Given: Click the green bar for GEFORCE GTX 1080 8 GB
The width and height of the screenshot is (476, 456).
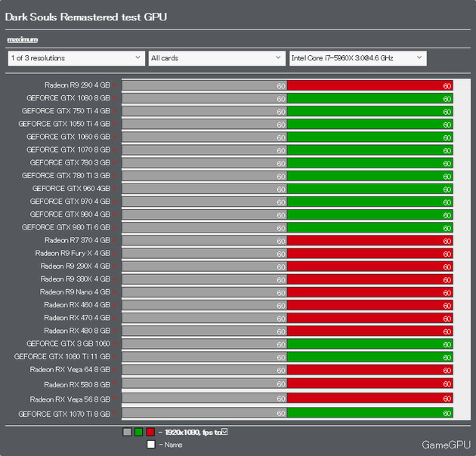Looking at the screenshot, I should click(x=370, y=98).
